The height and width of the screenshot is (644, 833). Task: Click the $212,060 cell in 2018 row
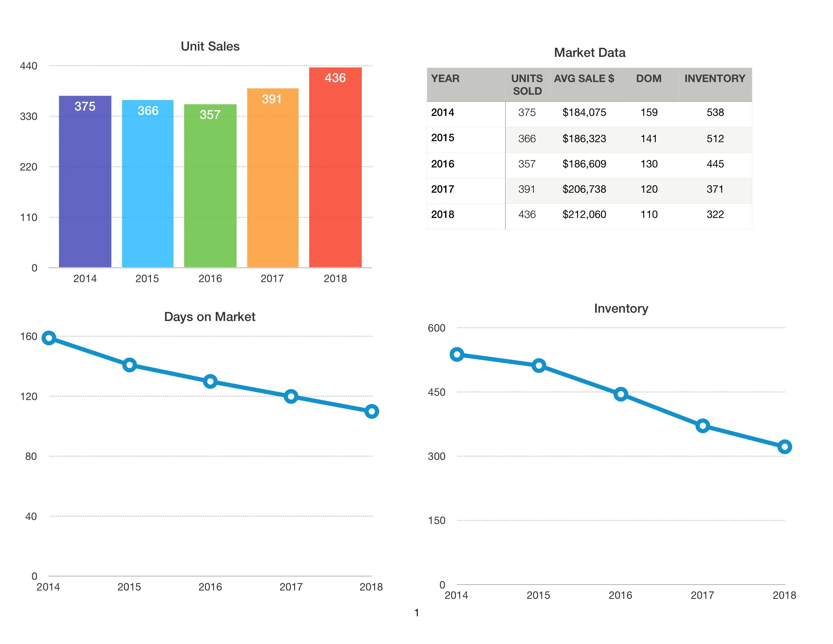[x=584, y=214]
